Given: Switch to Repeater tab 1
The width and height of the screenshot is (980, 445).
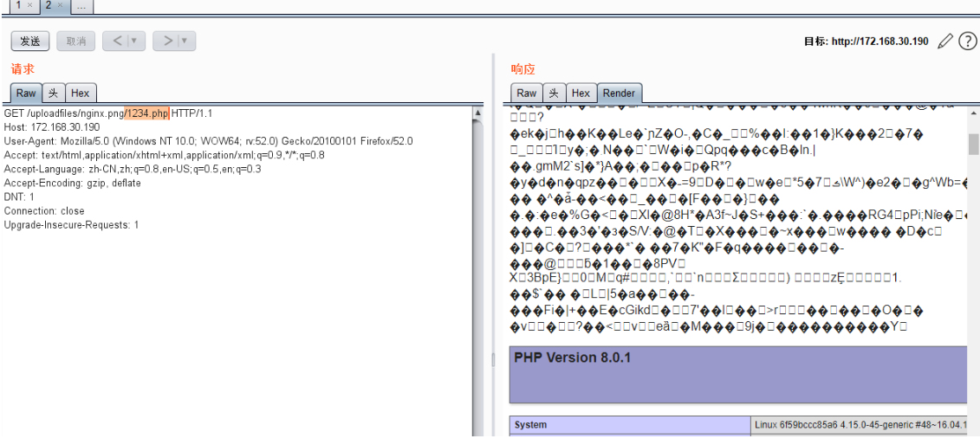Looking at the screenshot, I should point(19,5).
